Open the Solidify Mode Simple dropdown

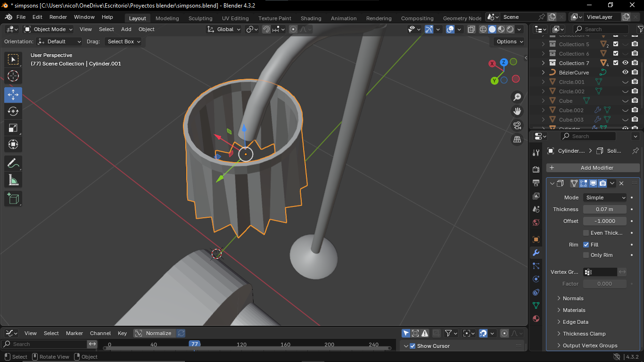click(605, 197)
